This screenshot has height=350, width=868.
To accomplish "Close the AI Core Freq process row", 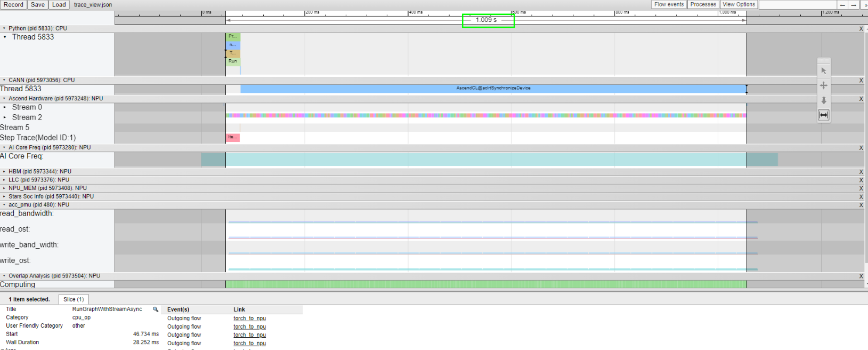I will click(861, 148).
